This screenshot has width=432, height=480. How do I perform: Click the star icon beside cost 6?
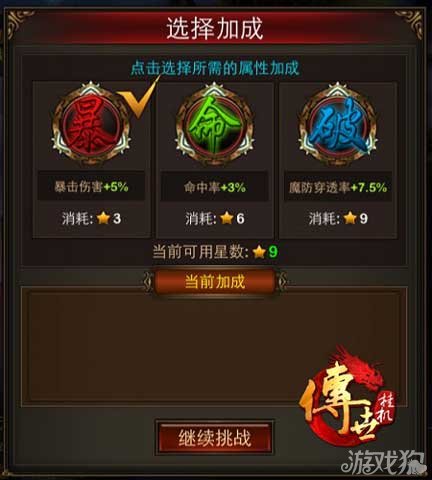point(226,219)
